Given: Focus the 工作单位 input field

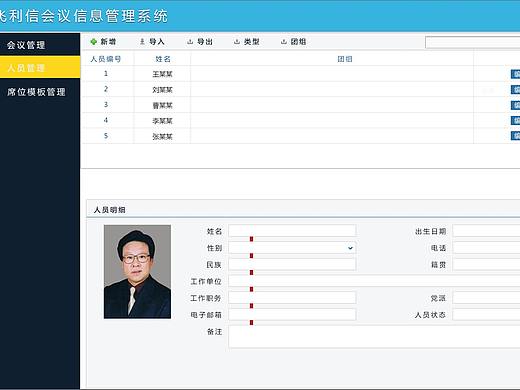Looking at the screenshot, I should 374,281.
